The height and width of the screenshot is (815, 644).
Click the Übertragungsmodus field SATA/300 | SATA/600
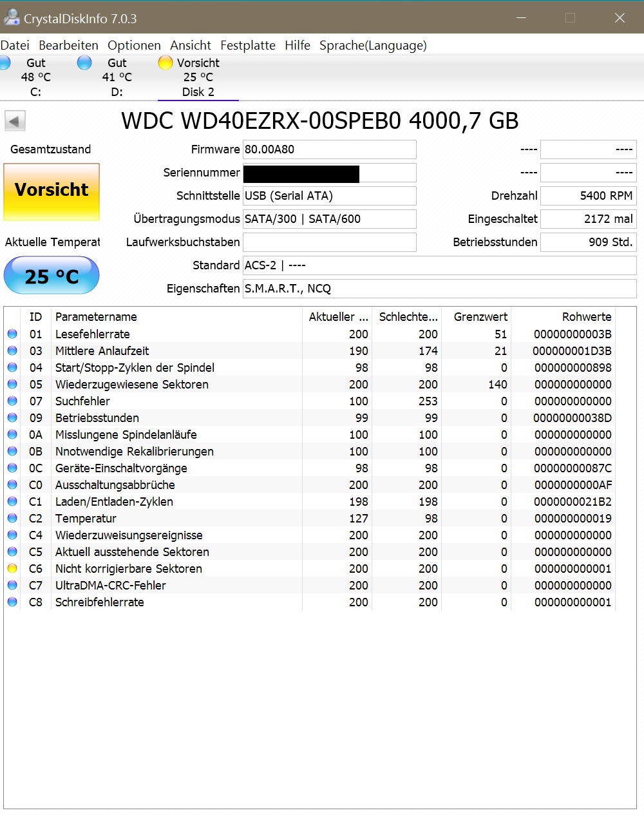(x=330, y=219)
